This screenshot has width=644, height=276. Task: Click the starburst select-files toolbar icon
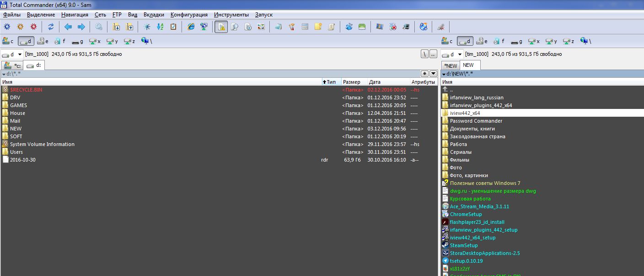(147, 27)
